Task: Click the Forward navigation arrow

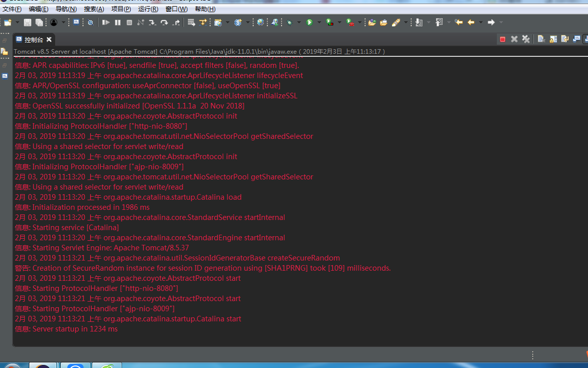Action: (491, 22)
